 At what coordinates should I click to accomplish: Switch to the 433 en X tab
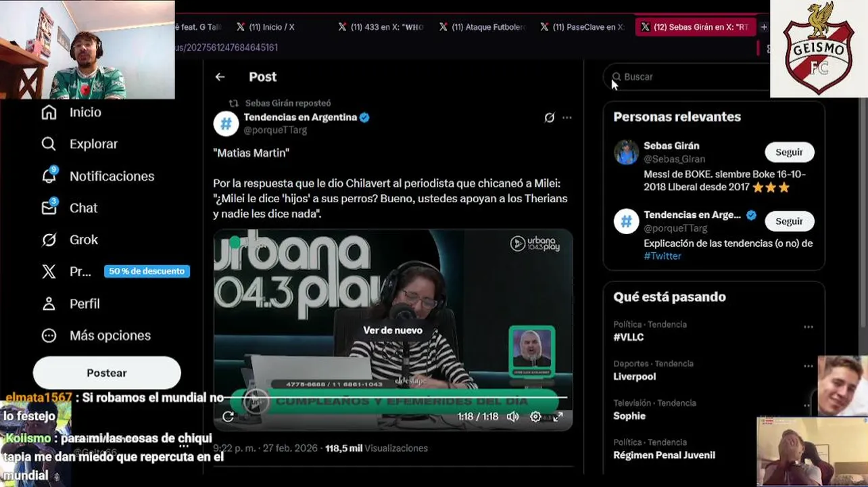[382, 27]
